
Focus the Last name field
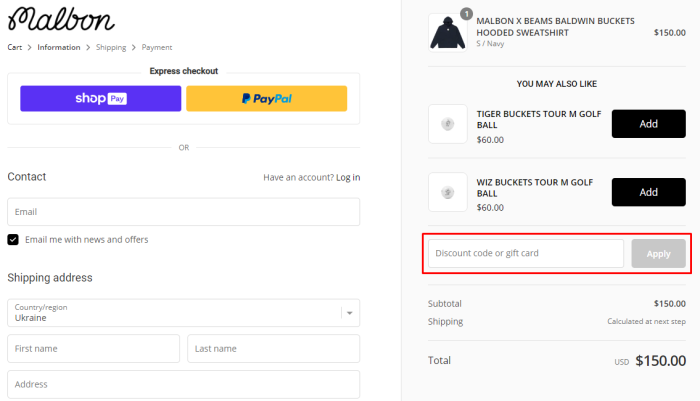tap(274, 348)
